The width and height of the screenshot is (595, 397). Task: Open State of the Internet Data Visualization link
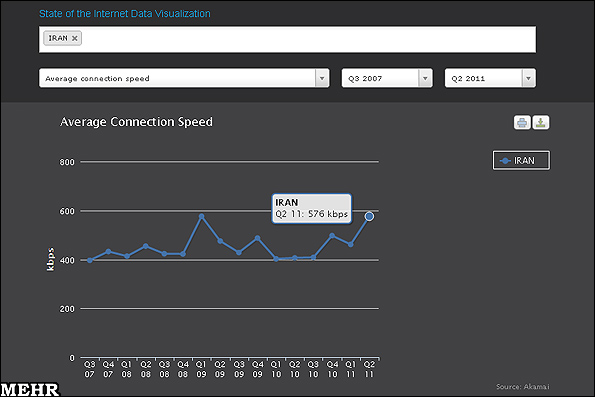(125, 14)
